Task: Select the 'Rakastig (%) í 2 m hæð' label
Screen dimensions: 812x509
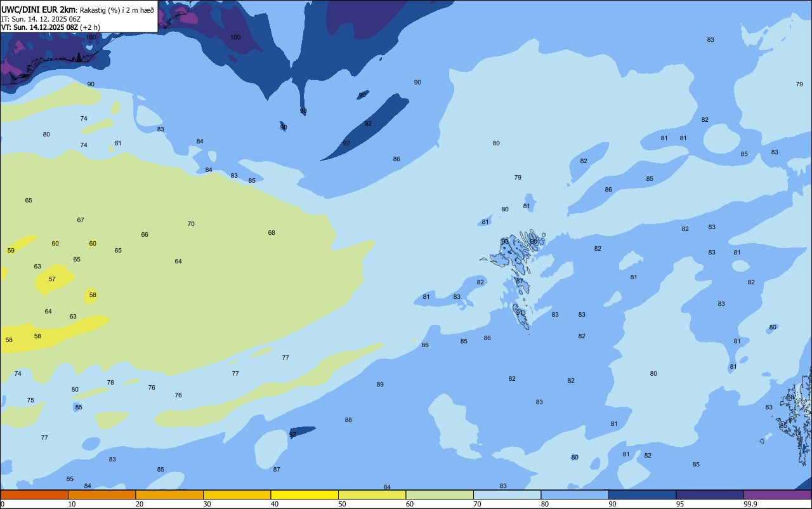Action: click(x=117, y=10)
